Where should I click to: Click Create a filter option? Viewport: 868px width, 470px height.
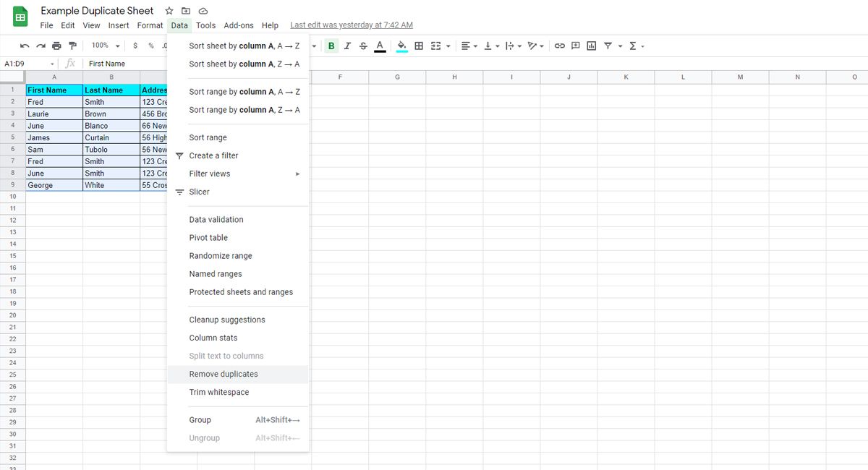point(213,155)
